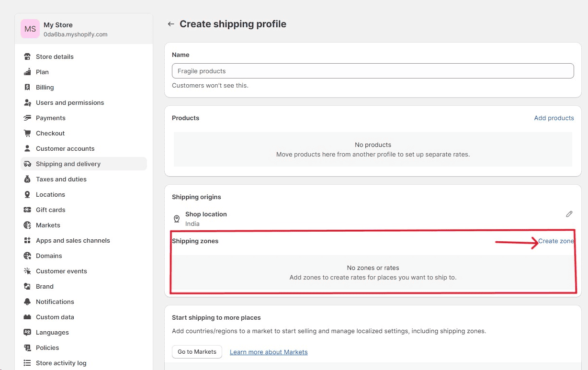Image resolution: width=588 pixels, height=370 pixels.
Task: Click the Customer accounts person icon
Action: click(x=27, y=148)
